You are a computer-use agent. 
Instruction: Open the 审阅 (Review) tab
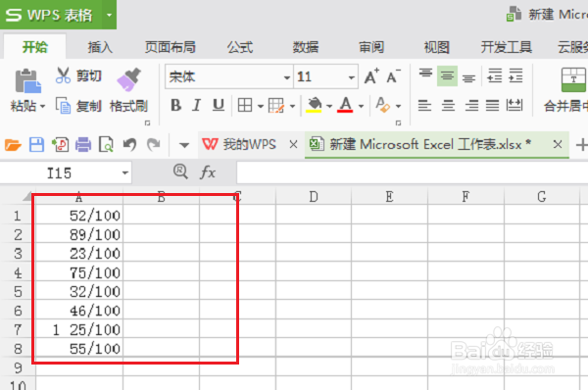click(x=371, y=47)
